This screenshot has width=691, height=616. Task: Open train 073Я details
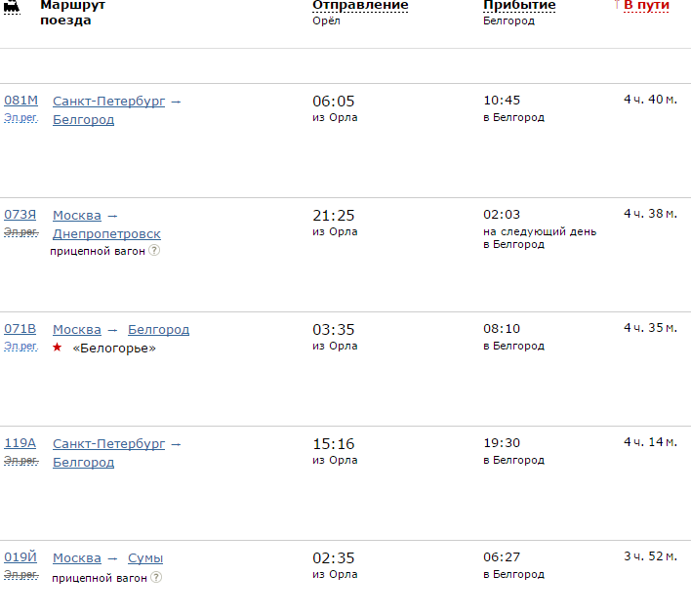click(x=20, y=215)
